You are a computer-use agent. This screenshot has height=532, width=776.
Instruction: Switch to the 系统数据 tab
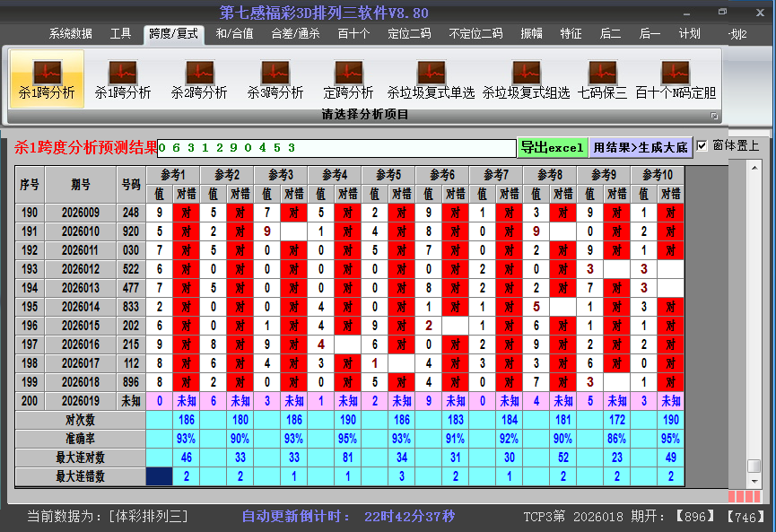(71, 34)
